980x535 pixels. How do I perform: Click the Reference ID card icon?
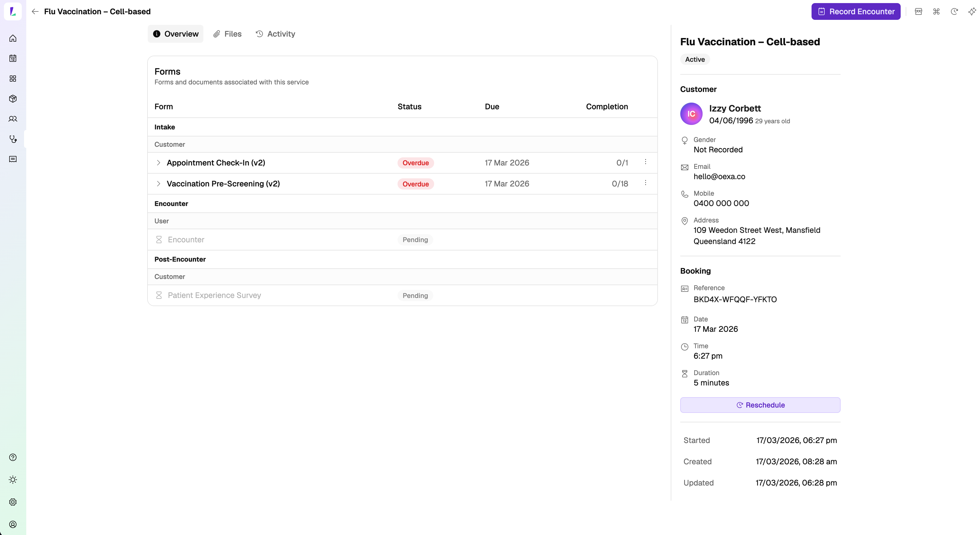(x=684, y=289)
